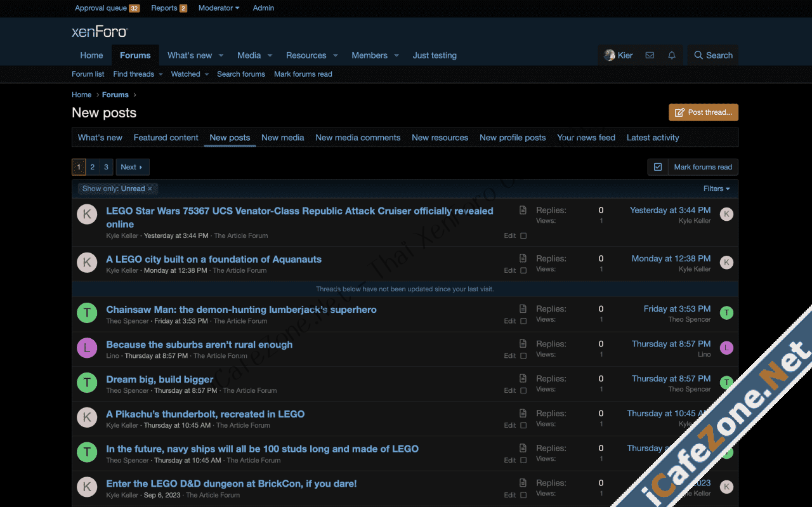Open Kyle Keller avatar beside Pikachu thread title
The image size is (812, 507).
[87, 418]
